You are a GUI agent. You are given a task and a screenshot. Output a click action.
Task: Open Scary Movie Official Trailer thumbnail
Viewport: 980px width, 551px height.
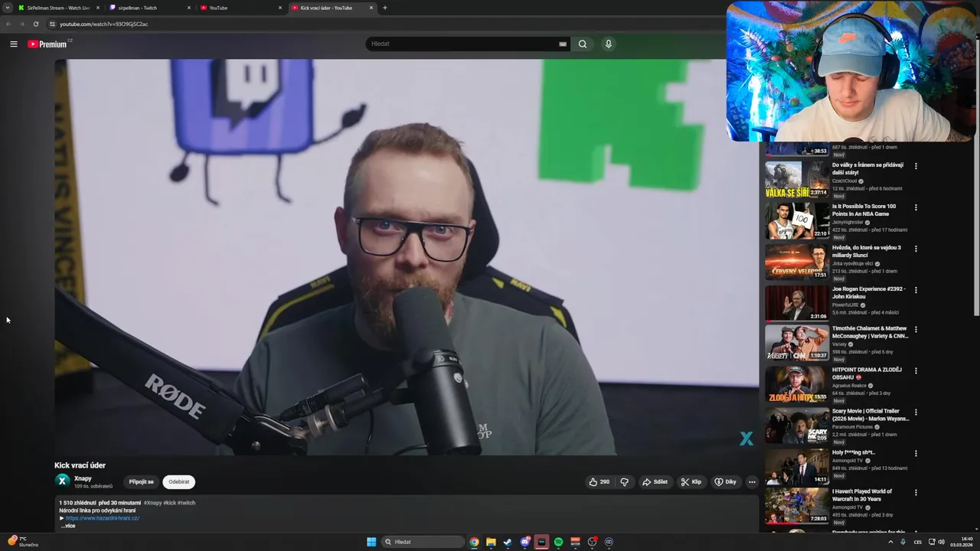(796, 425)
